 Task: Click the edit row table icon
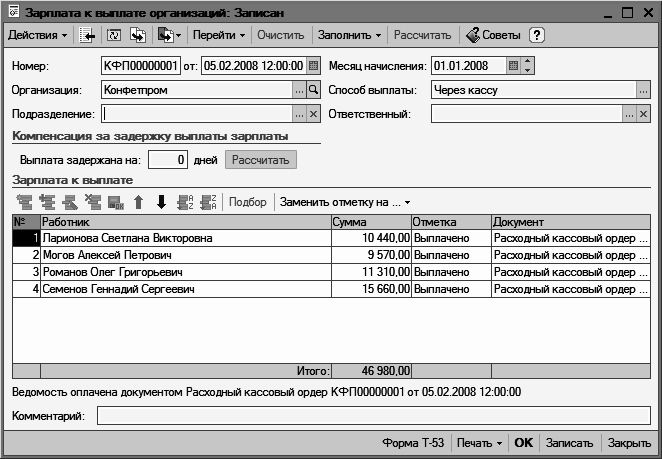(70, 202)
